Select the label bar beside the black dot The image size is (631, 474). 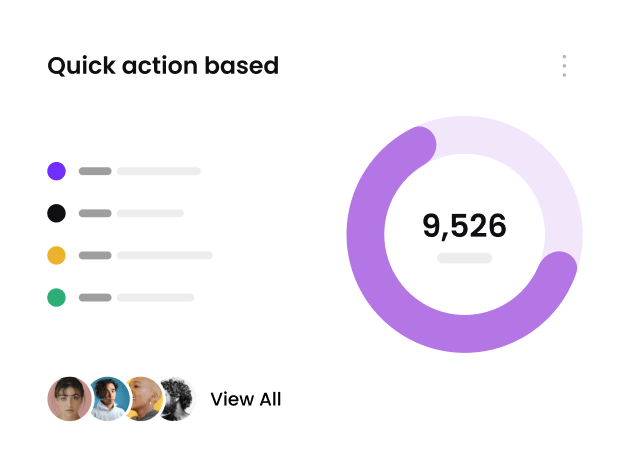click(150, 213)
